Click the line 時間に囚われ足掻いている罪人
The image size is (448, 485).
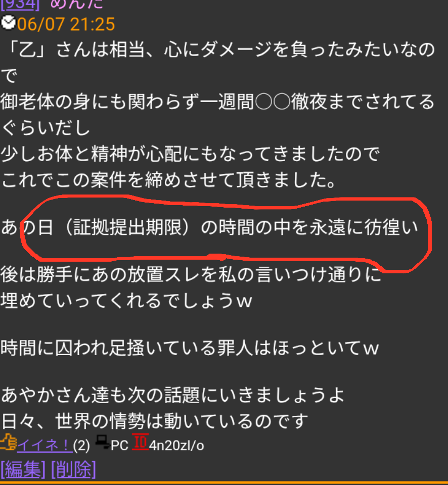tap(190, 348)
